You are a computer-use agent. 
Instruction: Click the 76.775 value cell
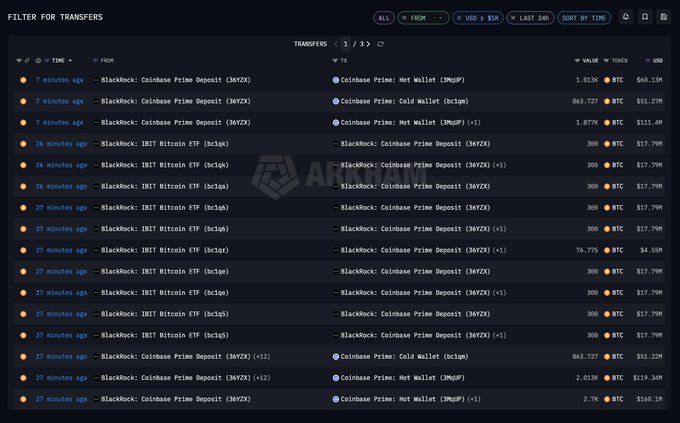click(x=587, y=250)
